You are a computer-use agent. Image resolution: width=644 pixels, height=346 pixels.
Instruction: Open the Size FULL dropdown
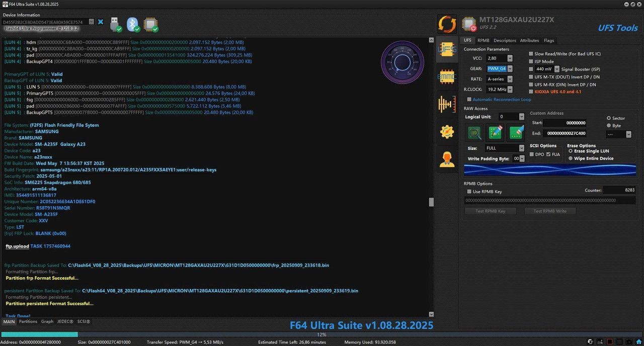pyautogui.click(x=521, y=148)
